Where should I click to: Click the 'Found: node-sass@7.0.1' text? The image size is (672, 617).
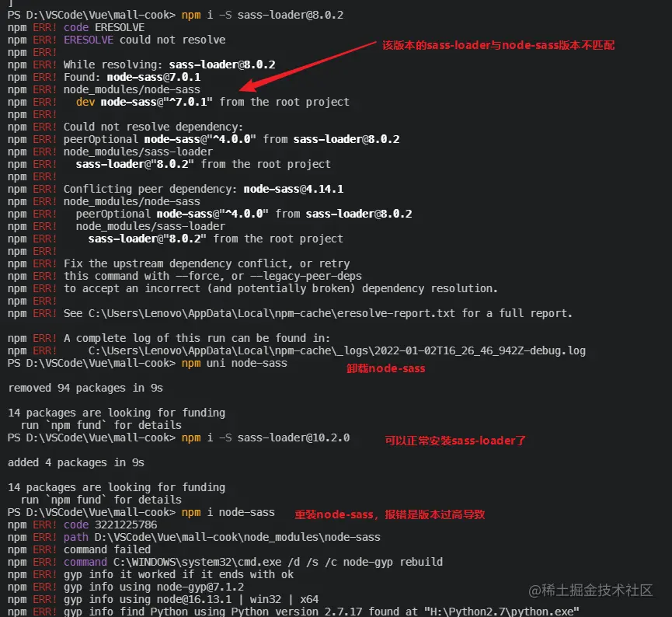pos(132,77)
